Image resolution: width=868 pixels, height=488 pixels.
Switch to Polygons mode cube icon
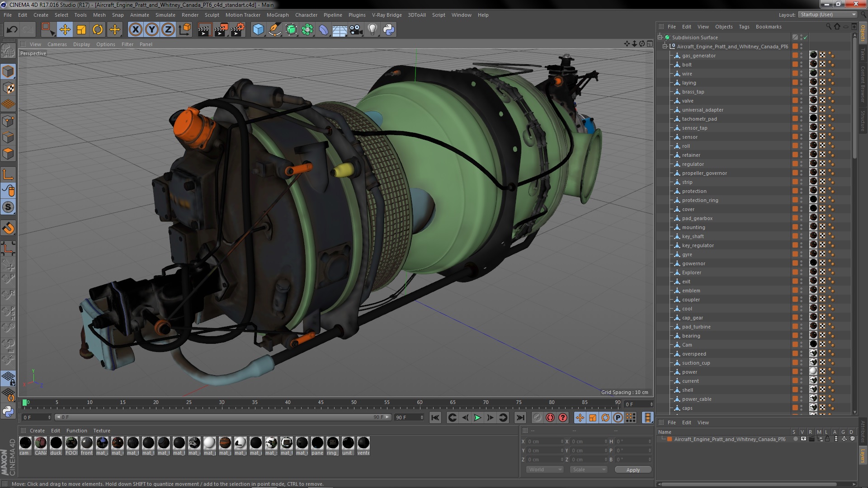pos(8,154)
